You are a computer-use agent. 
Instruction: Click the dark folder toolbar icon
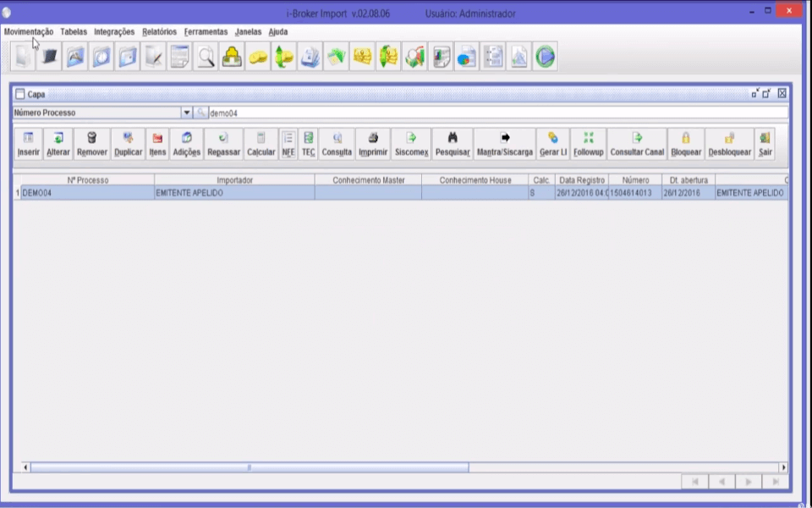(x=49, y=56)
